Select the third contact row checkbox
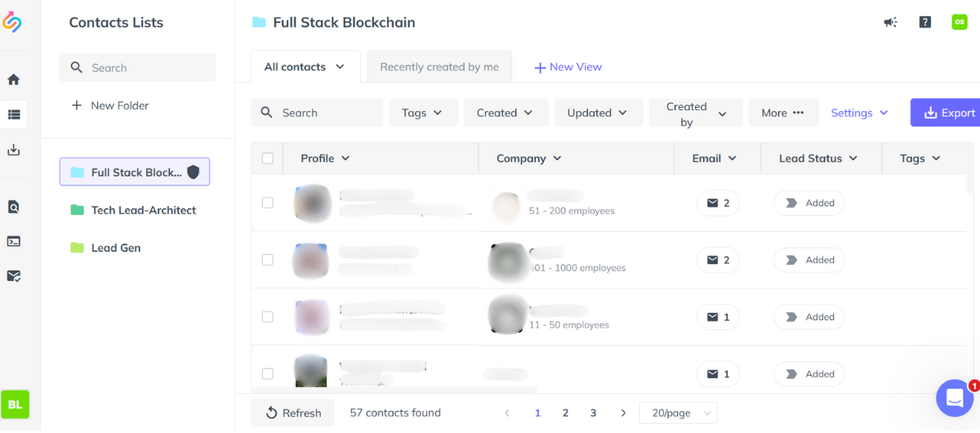Image resolution: width=980 pixels, height=433 pixels. tap(267, 317)
